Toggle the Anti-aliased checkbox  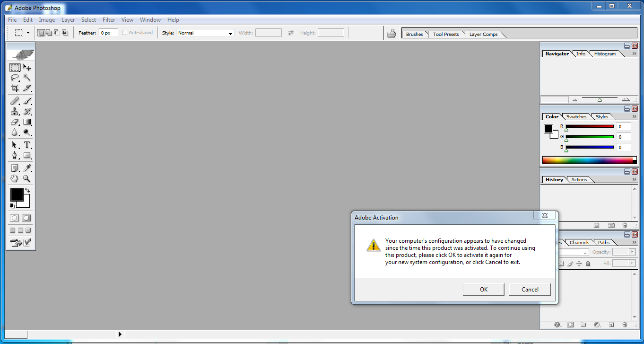[125, 33]
